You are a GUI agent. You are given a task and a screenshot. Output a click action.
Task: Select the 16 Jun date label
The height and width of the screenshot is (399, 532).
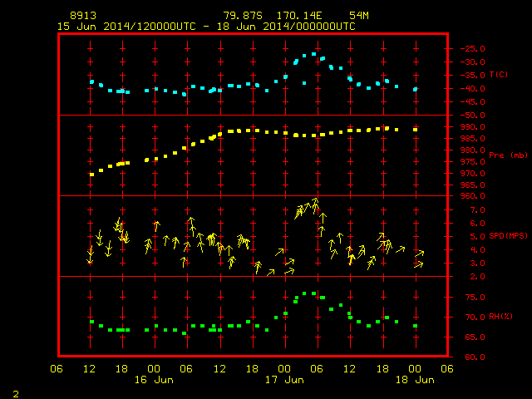[x=154, y=380]
